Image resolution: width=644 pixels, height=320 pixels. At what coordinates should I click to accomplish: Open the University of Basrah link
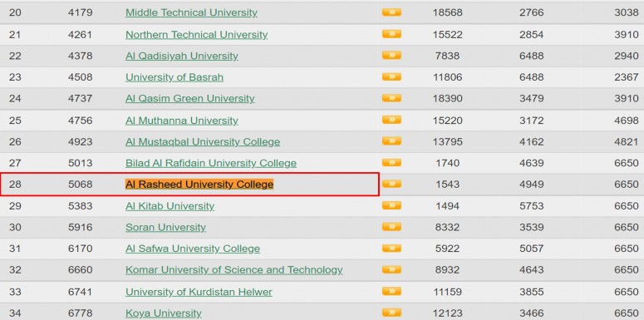pyautogui.click(x=175, y=77)
